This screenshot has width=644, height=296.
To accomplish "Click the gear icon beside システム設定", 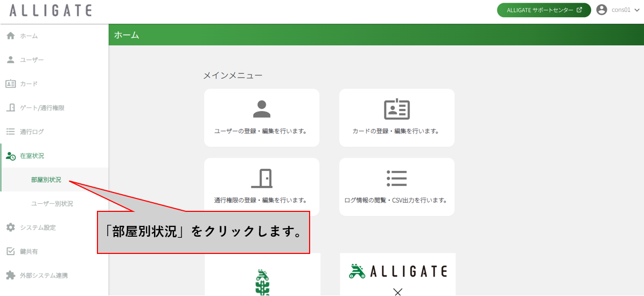I will 11,228.
